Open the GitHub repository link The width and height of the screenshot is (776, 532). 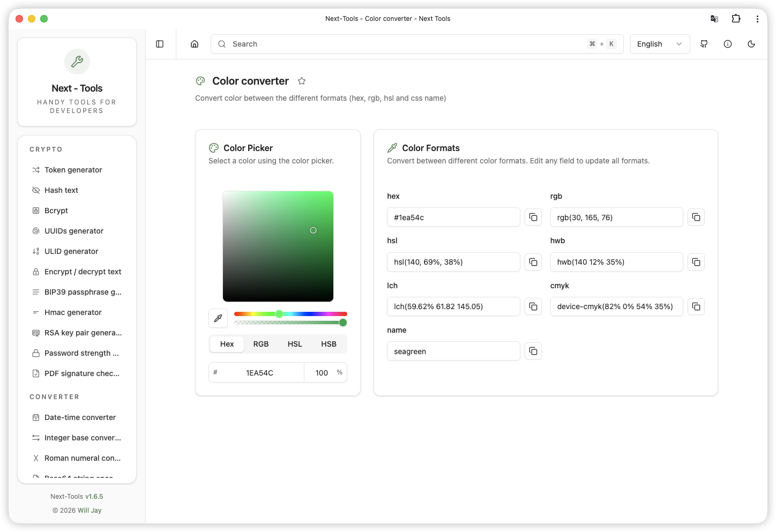pos(704,44)
